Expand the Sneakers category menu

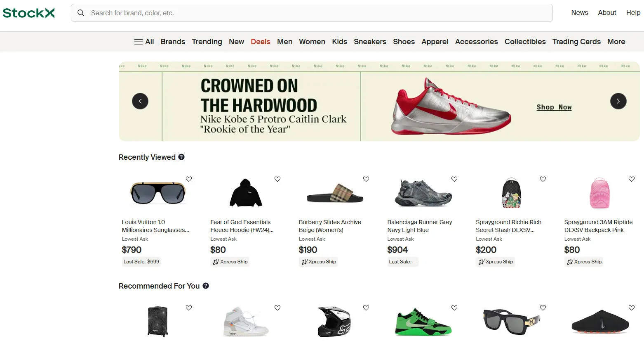[x=370, y=42]
